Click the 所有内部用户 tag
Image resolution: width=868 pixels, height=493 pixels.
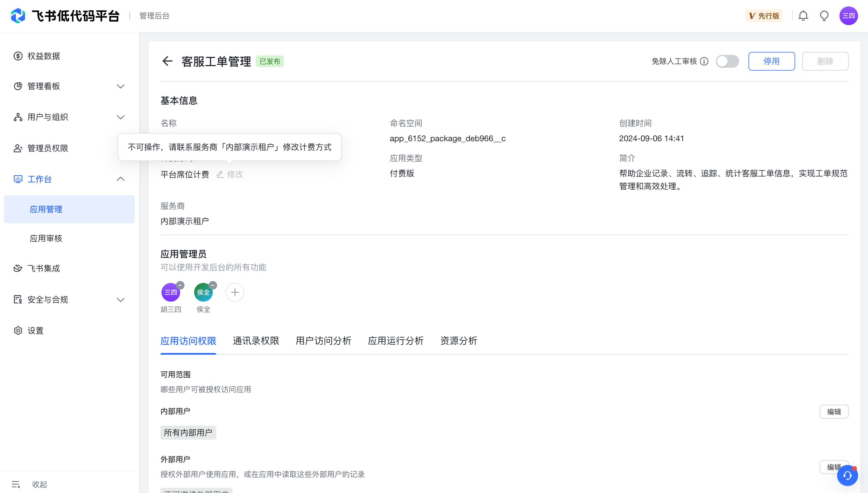[x=188, y=433]
